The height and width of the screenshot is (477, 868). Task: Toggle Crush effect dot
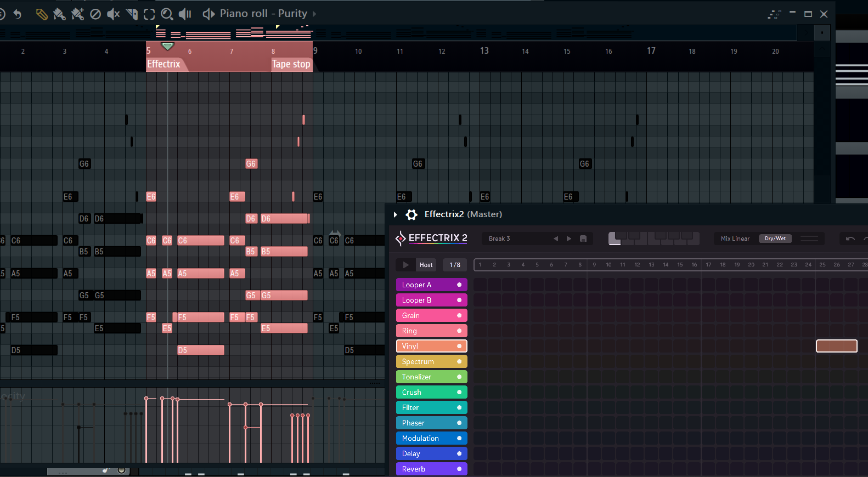459,392
